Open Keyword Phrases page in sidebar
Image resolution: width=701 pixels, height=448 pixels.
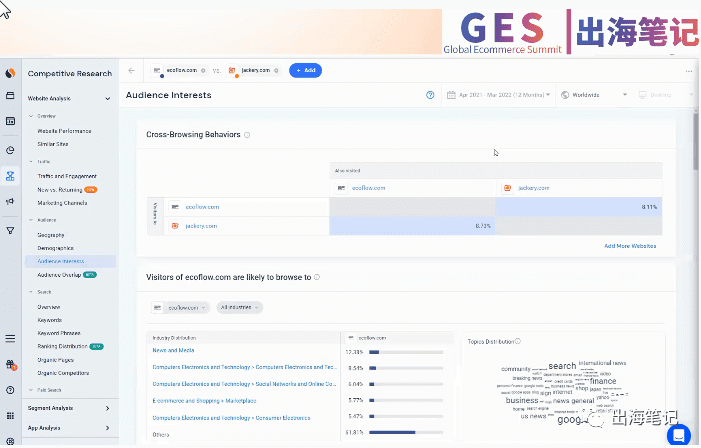(x=59, y=333)
